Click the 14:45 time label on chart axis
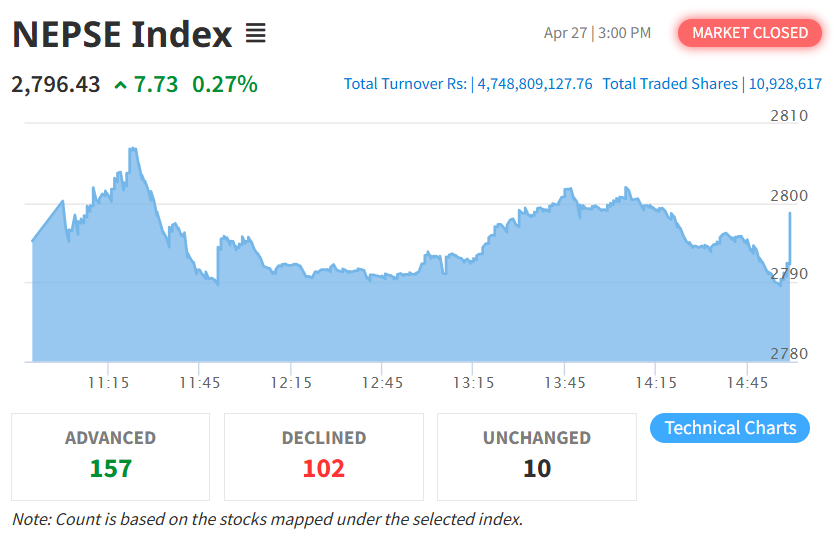Image resolution: width=837 pixels, height=547 pixels. coord(747,383)
